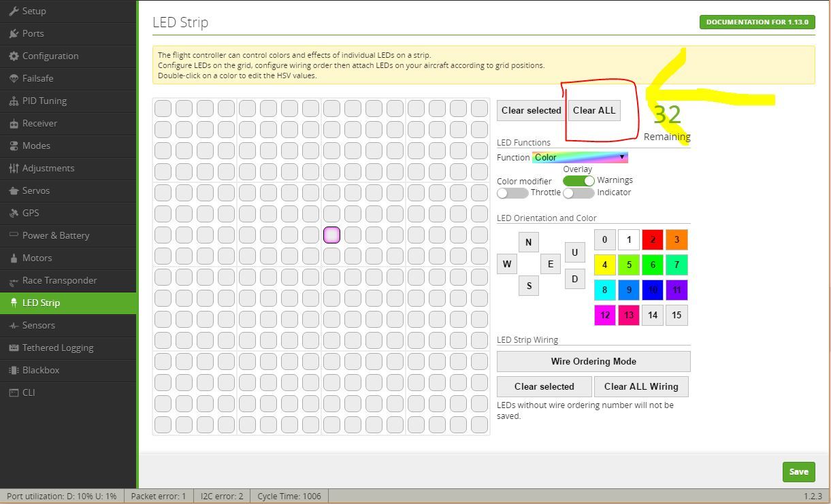831x504 pixels.
Task: Click the Clear ALL Wiring button
Action: [641, 386]
